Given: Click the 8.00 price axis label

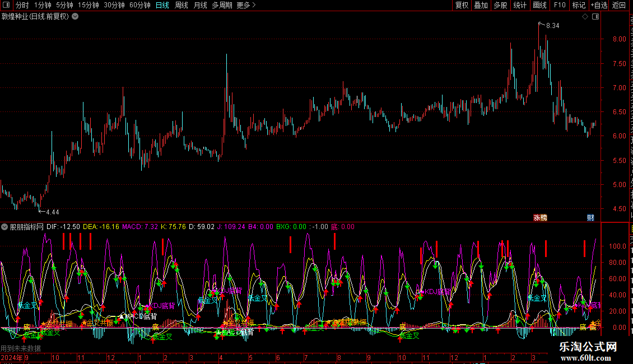Looking at the screenshot, I should (619, 39).
